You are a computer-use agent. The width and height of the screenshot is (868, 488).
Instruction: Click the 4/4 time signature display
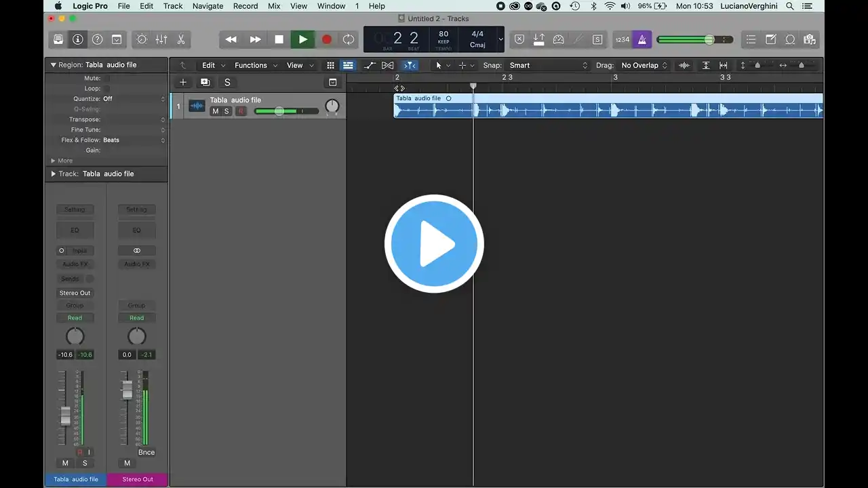click(x=477, y=34)
